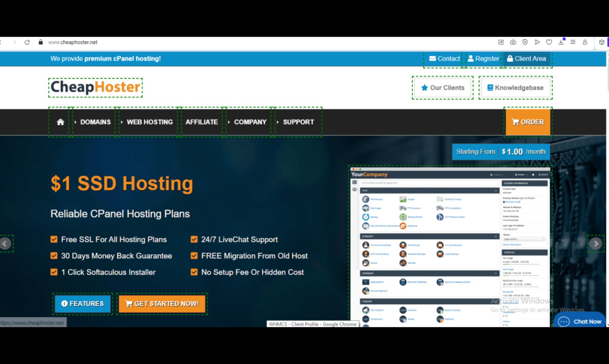Screen dimensions: 609x364
Task: Click the CheapHoster logo
Action: point(95,87)
